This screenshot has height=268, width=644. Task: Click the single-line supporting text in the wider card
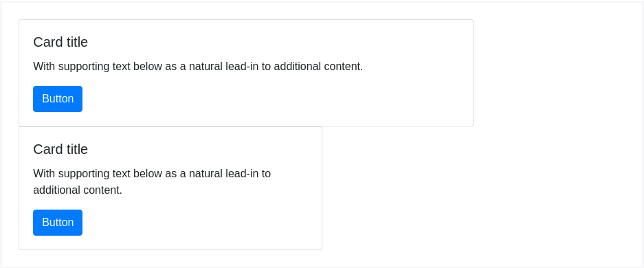point(198,67)
